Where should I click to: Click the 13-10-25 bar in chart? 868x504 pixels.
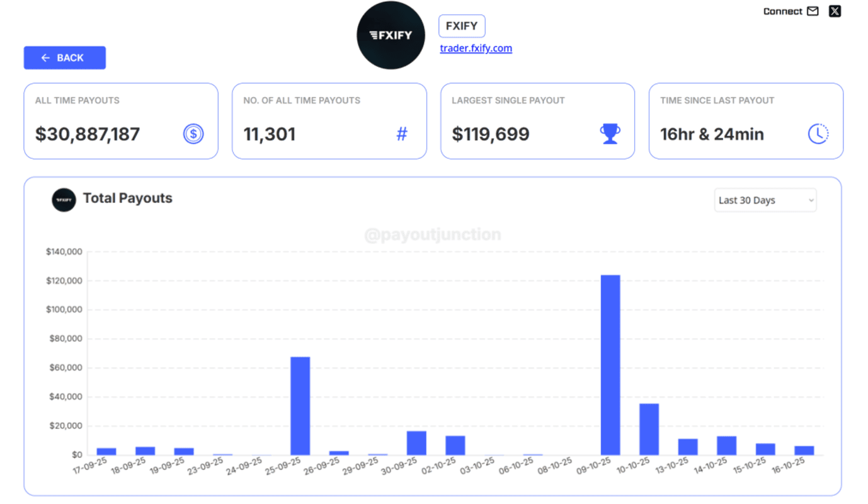point(688,447)
